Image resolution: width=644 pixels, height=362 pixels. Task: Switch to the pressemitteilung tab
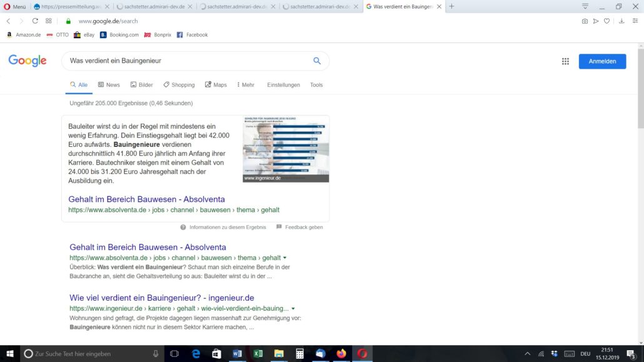click(x=71, y=7)
